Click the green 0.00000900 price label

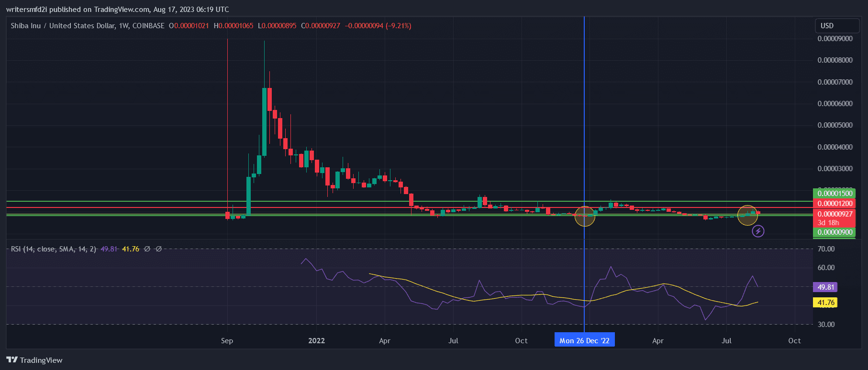pos(835,232)
